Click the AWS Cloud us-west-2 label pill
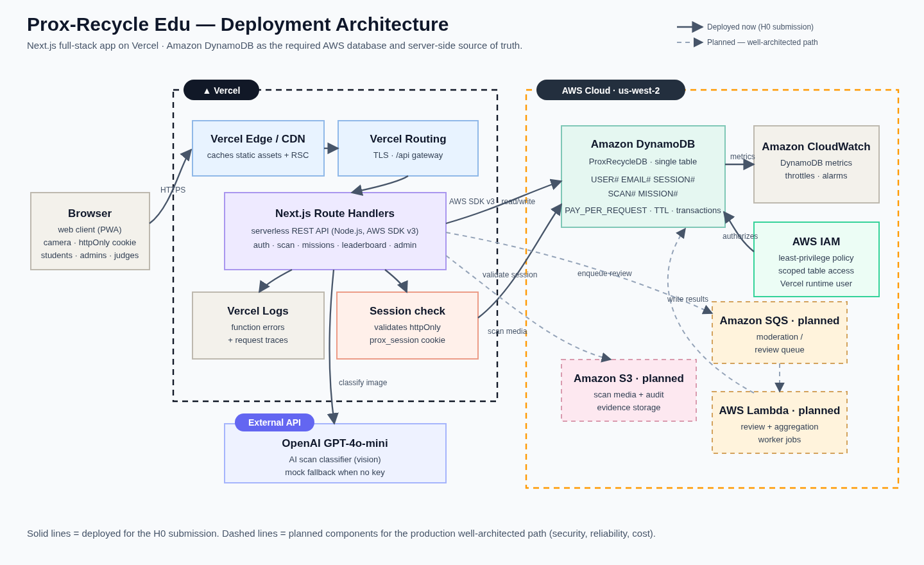The image size is (924, 565). coord(611,90)
